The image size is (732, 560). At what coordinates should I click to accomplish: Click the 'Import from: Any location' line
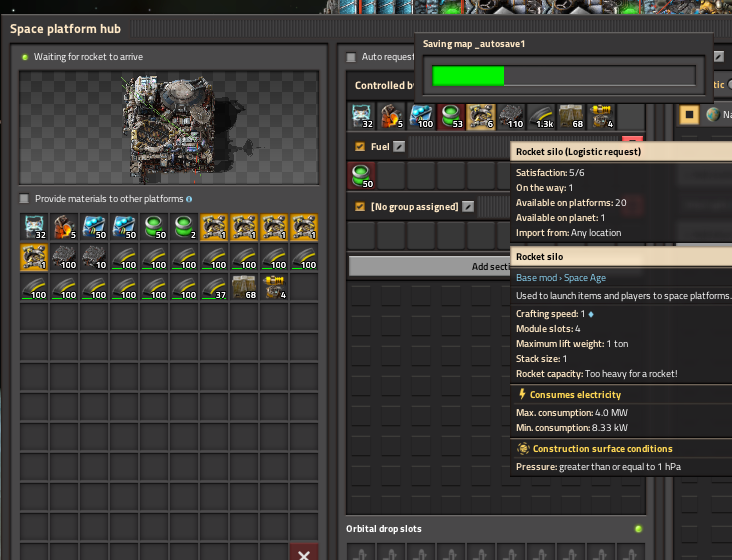[568, 233]
